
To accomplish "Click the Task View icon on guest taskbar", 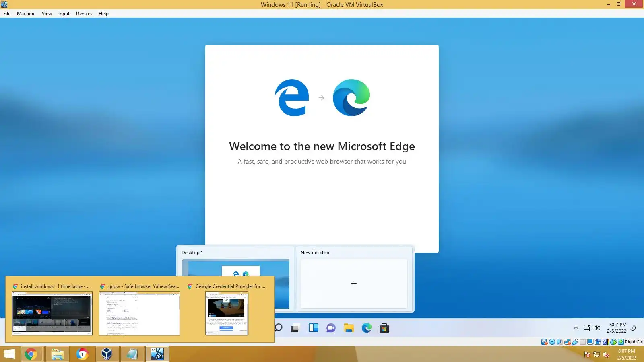I will point(295,328).
